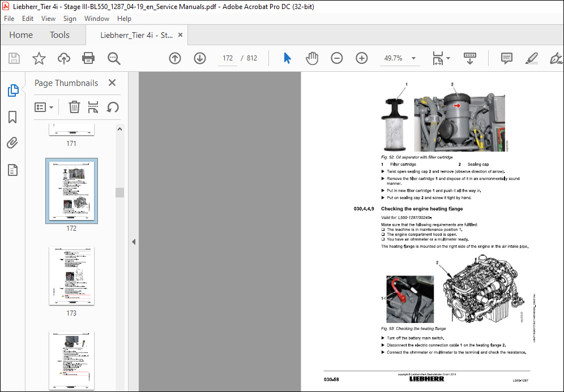Close the Liebherr_Tier 4i document tab
The image size is (564, 392).
click(x=181, y=35)
